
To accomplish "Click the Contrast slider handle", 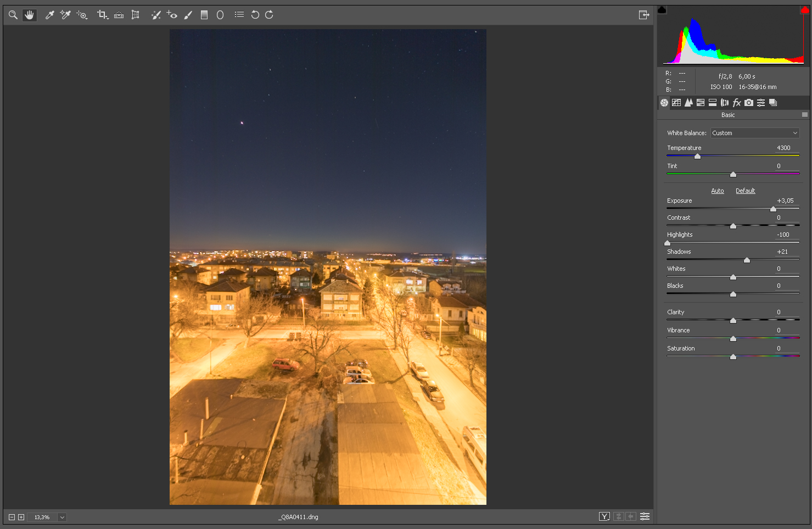I will point(733,226).
